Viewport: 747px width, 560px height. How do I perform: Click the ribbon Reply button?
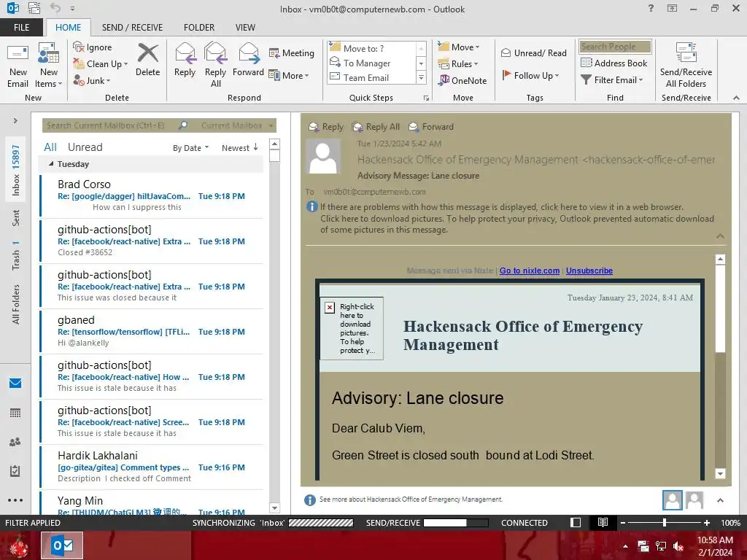tap(185, 60)
